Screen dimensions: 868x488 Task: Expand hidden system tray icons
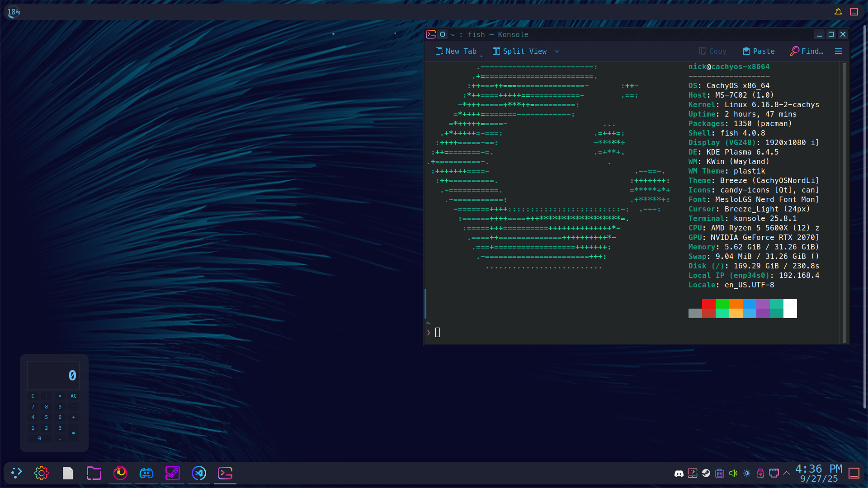pyautogui.click(x=787, y=473)
